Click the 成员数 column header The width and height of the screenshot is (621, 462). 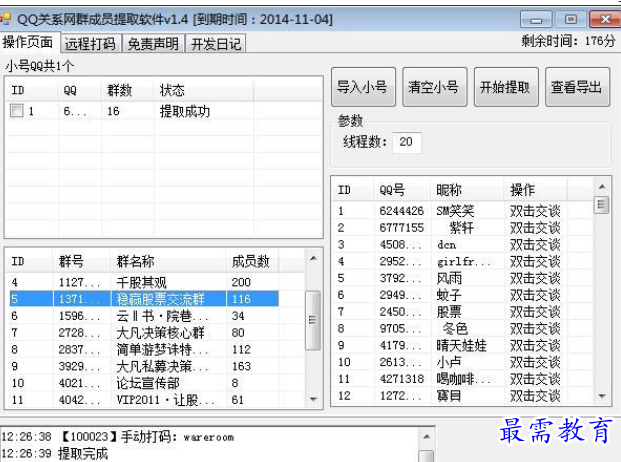(252, 261)
